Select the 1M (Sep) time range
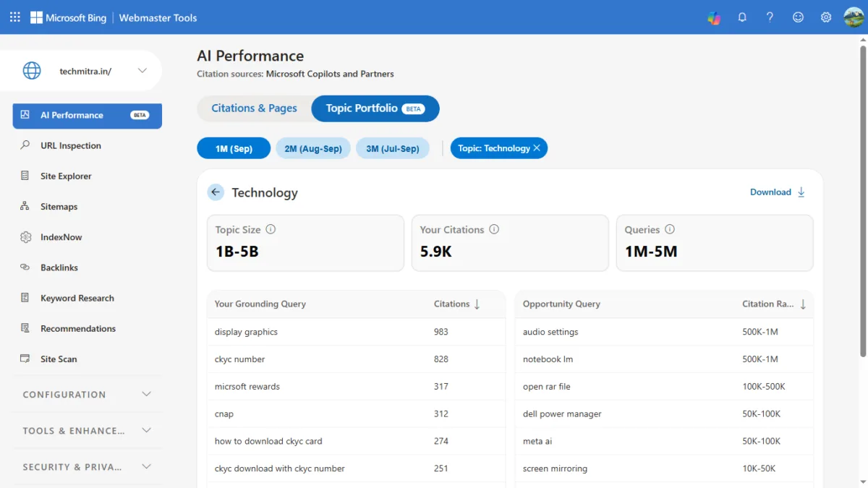 click(x=234, y=148)
